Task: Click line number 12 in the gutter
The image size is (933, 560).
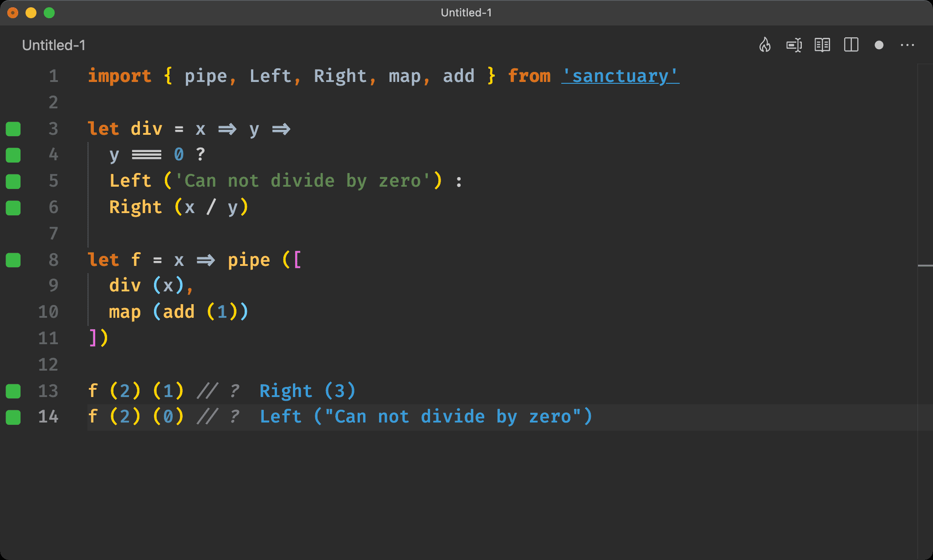Action: (48, 365)
